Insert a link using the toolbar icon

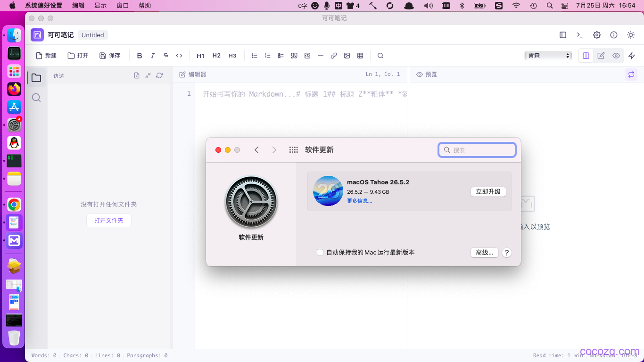[334, 56]
